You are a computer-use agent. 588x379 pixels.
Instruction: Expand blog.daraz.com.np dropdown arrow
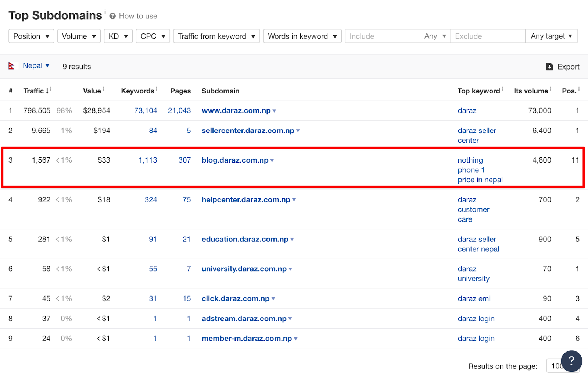click(x=272, y=160)
